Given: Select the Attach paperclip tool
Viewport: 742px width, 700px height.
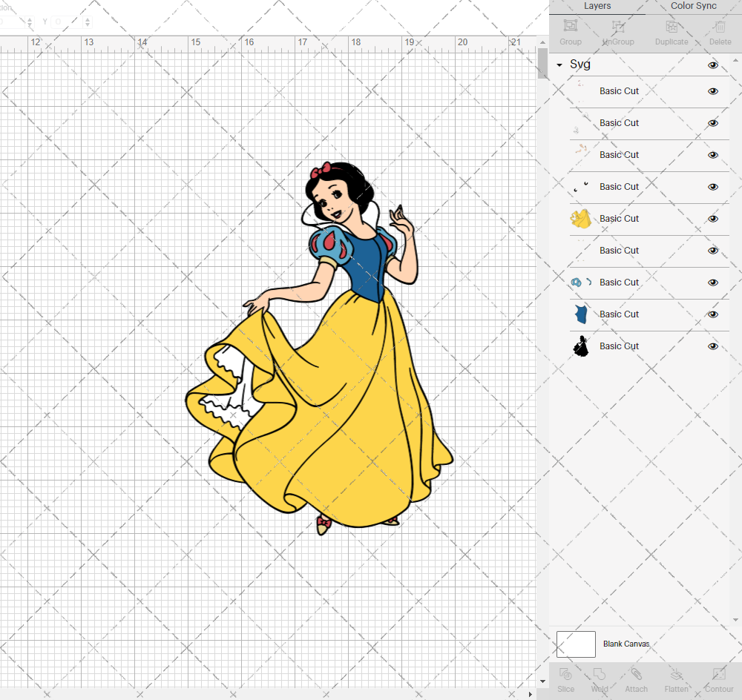Looking at the screenshot, I should (636, 673).
